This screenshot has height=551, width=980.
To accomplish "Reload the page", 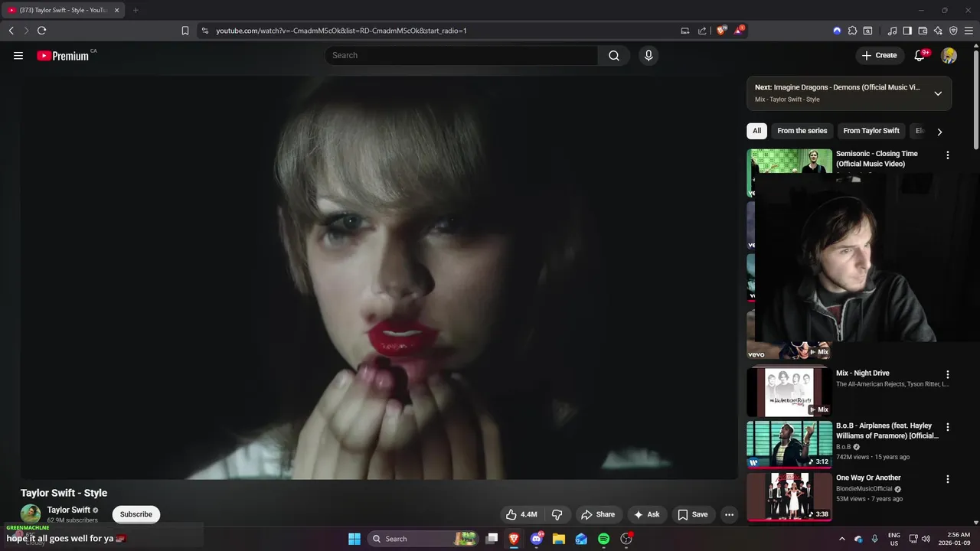I will (41, 31).
